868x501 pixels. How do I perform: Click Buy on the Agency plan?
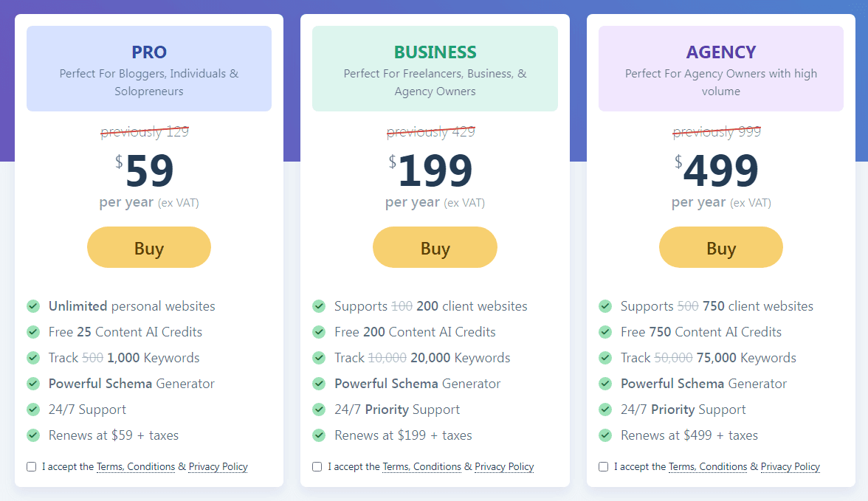coord(720,247)
